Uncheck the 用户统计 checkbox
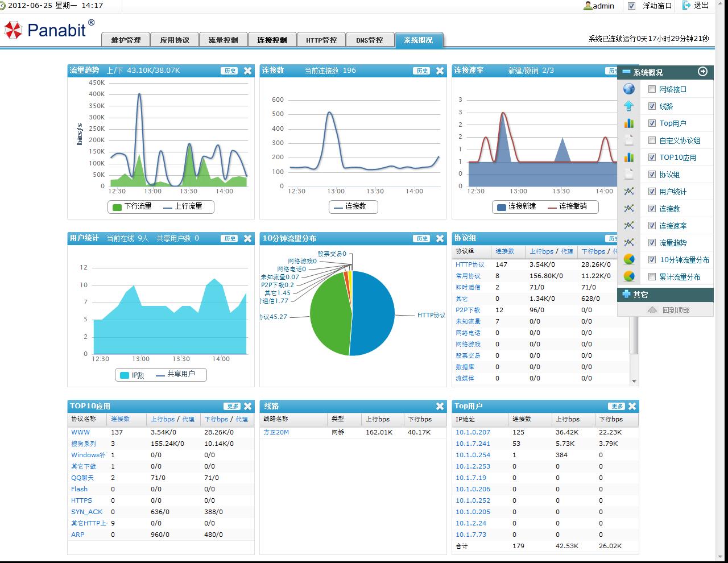The height and width of the screenshot is (563, 728). click(x=652, y=192)
